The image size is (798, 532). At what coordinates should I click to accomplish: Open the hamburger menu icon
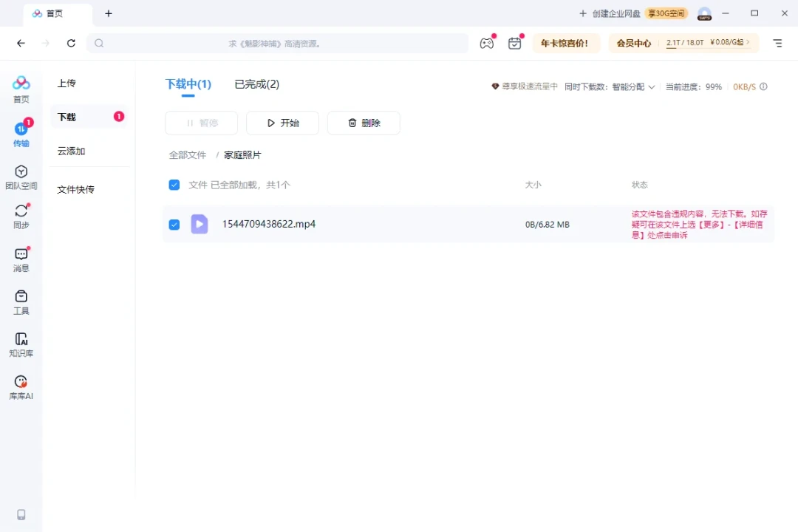pos(777,44)
